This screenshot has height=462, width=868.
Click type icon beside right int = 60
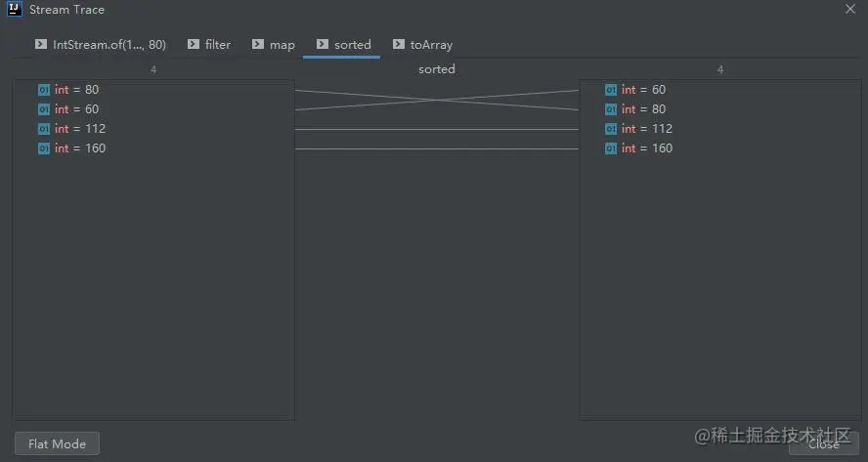pos(611,90)
